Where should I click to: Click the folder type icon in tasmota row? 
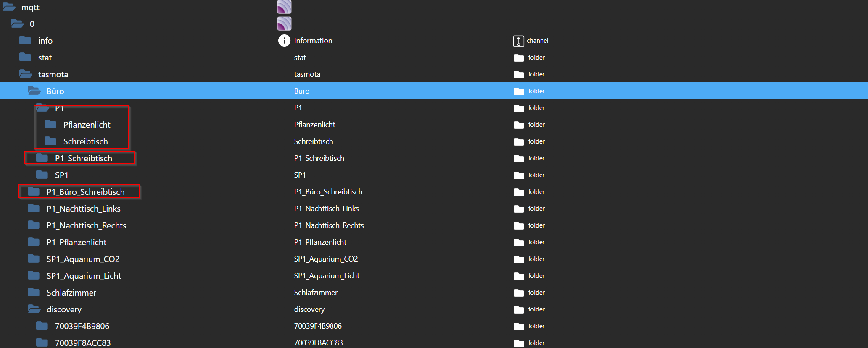click(519, 74)
